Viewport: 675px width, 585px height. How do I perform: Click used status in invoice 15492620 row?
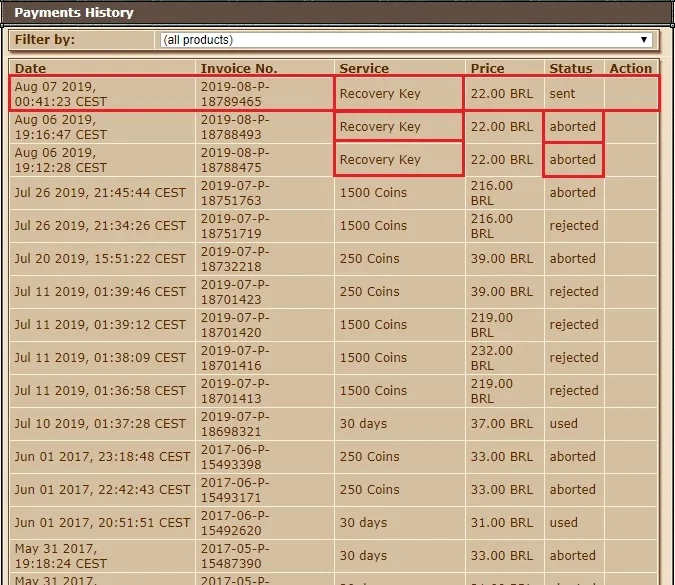pos(564,523)
